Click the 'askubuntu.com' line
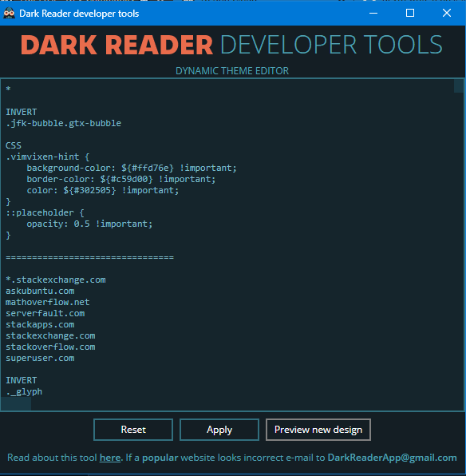 point(40,292)
